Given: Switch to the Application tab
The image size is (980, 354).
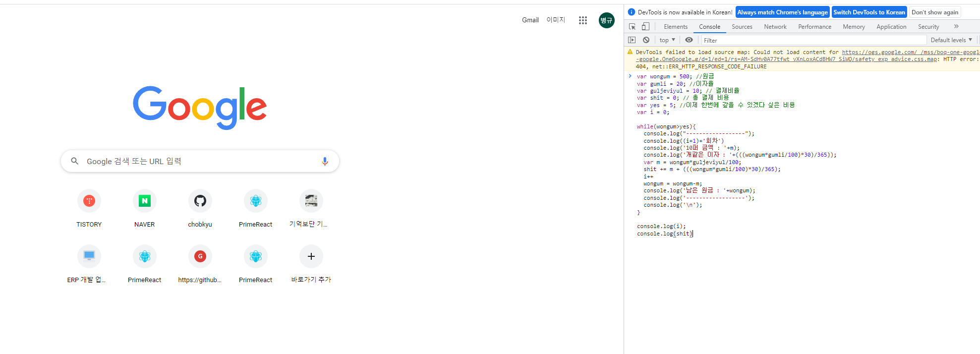Looking at the screenshot, I should click(891, 27).
